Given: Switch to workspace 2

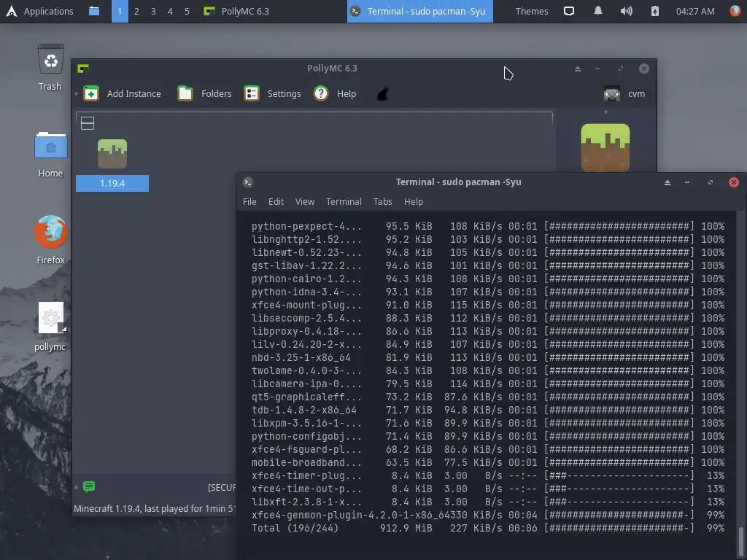Looking at the screenshot, I should (136, 11).
